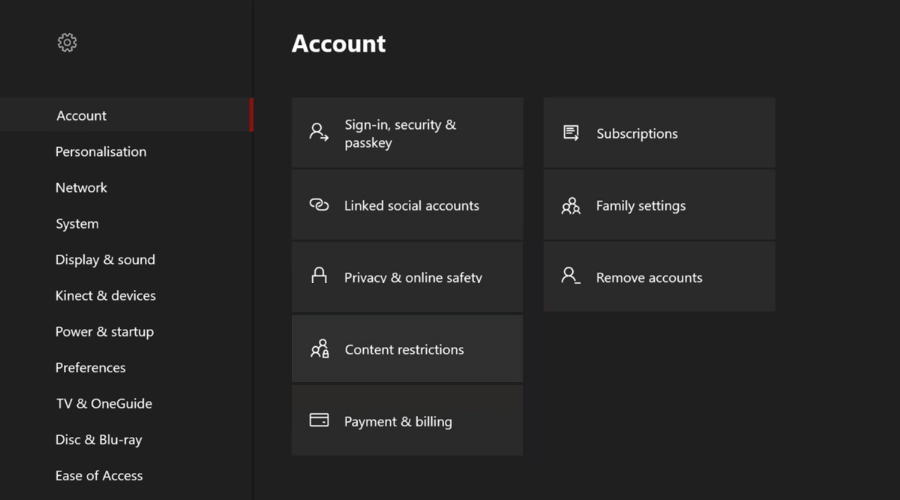
Task: Click the Subscriptions list icon
Action: click(571, 133)
